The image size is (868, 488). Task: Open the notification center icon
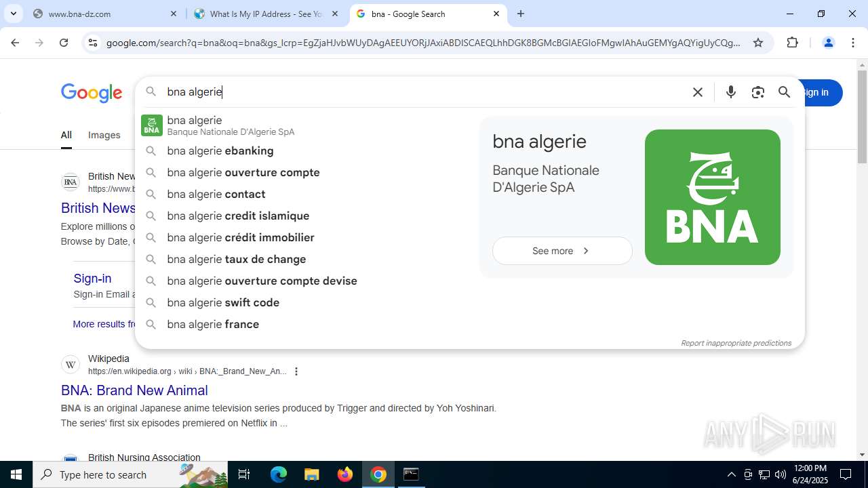(x=846, y=474)
